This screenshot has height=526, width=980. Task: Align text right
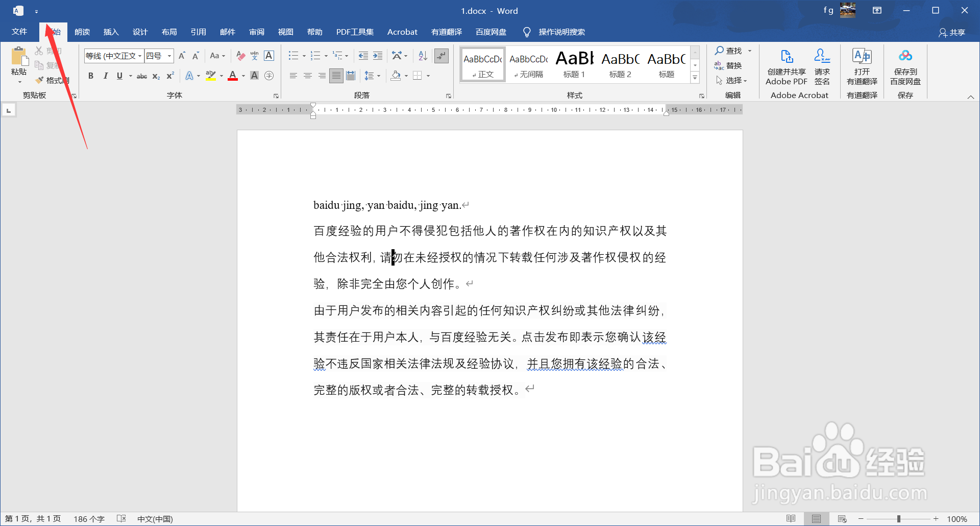pos(322,76)
